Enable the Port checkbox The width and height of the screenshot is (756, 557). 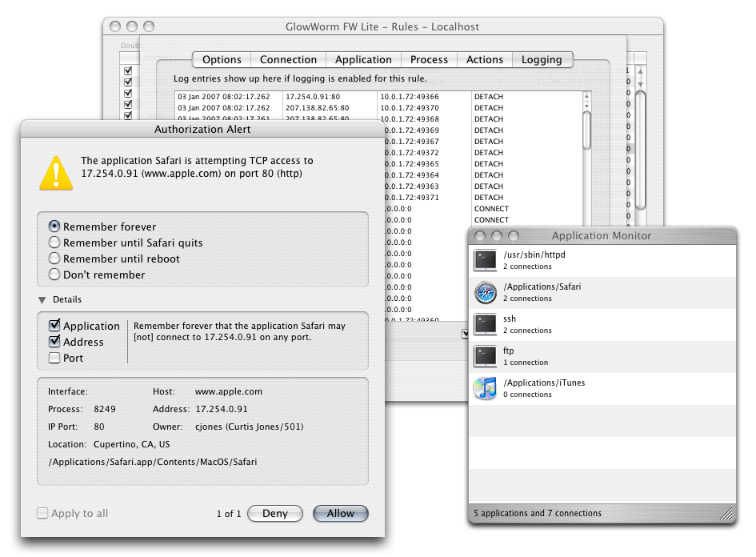pyautogui.click(x=54, y=358)
